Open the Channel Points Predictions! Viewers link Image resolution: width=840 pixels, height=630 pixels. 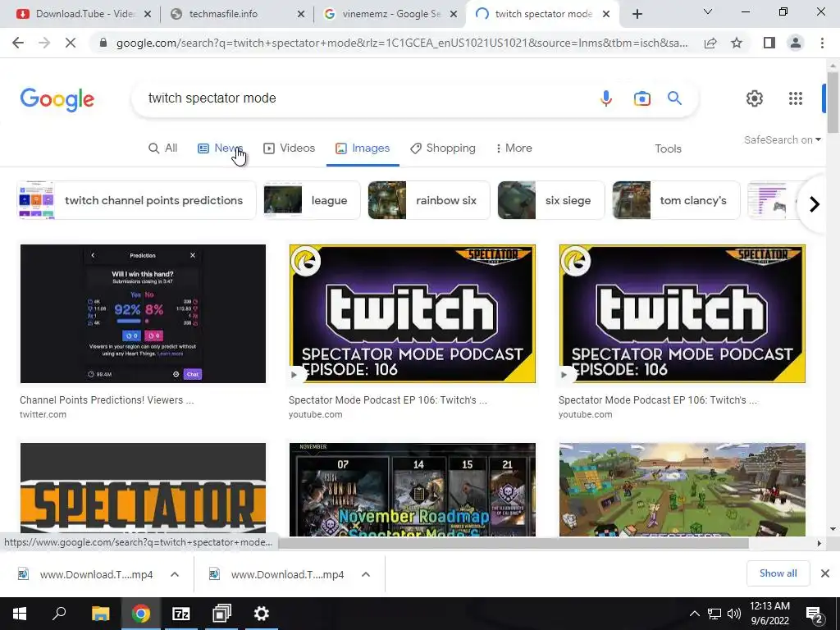(x=107, y=400)
